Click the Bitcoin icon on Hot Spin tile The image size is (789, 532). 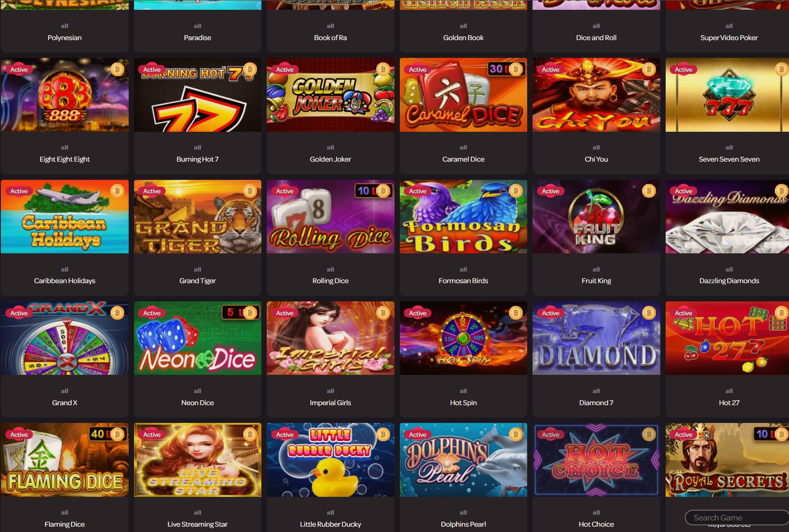(x=516, y=313)
